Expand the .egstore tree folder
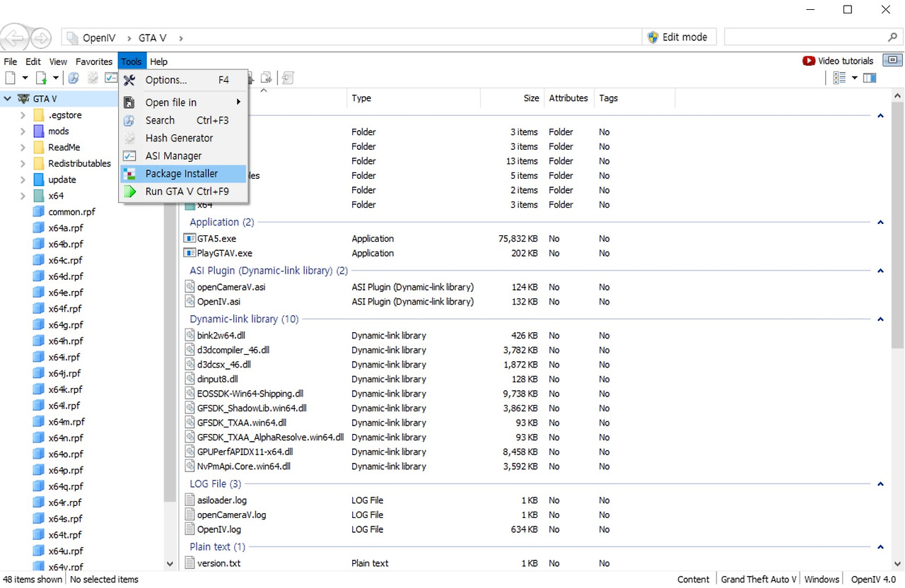905x588 pixels. click(x=23, y=115)
